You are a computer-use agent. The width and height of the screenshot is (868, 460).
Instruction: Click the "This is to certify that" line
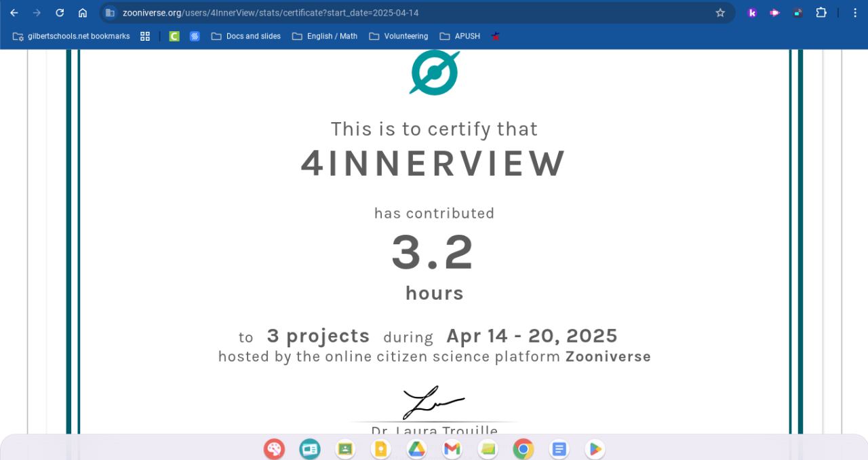pos(434,129)
